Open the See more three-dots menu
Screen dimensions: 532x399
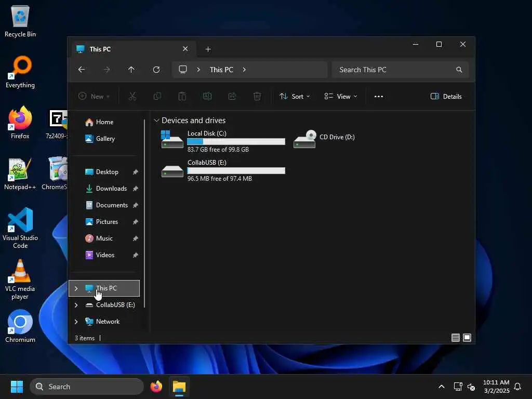pos(379,96)
